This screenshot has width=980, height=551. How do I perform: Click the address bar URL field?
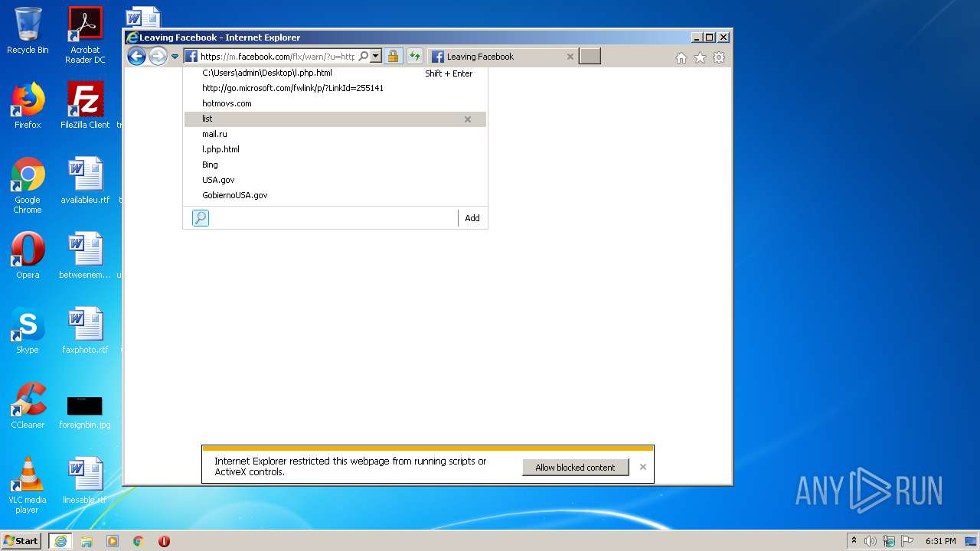point(277,57)
